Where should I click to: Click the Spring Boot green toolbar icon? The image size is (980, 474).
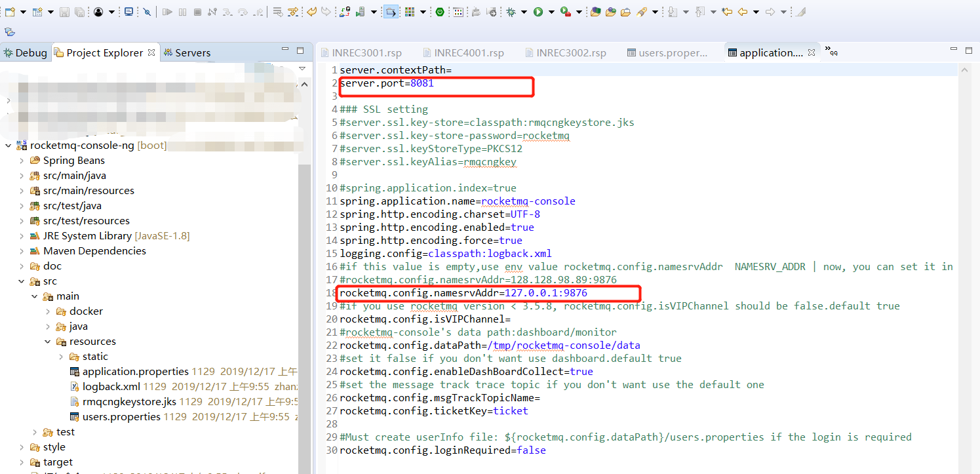[x=439, y=12]
